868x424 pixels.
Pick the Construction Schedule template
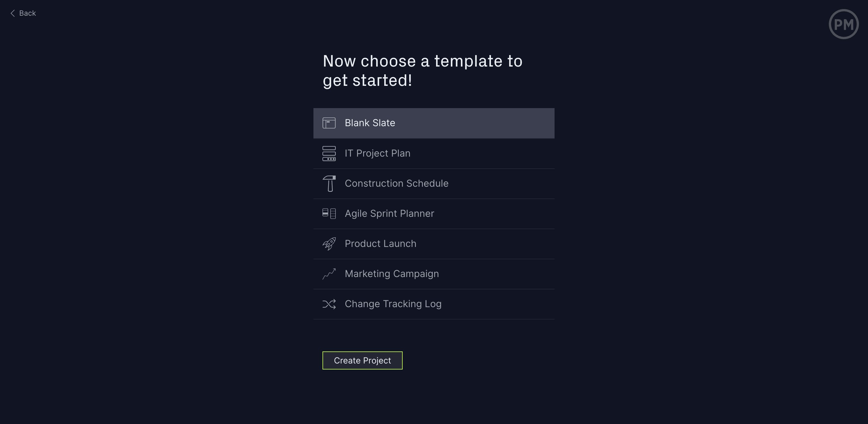click(396, 183)
